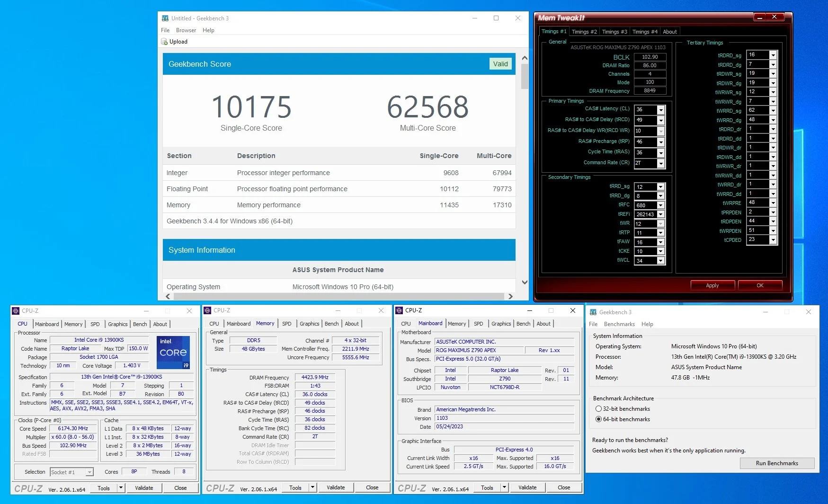
Task: Click the Geekbench horizontal scrollbar track
Action: (339, 296)
